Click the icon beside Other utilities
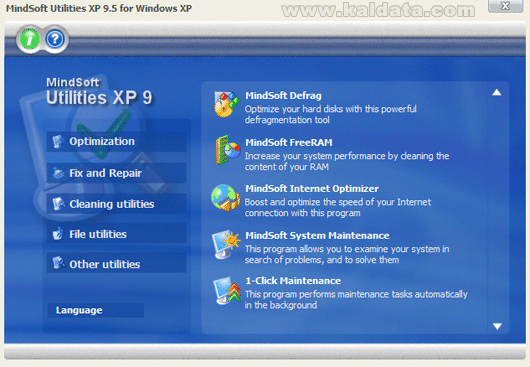 58,263
